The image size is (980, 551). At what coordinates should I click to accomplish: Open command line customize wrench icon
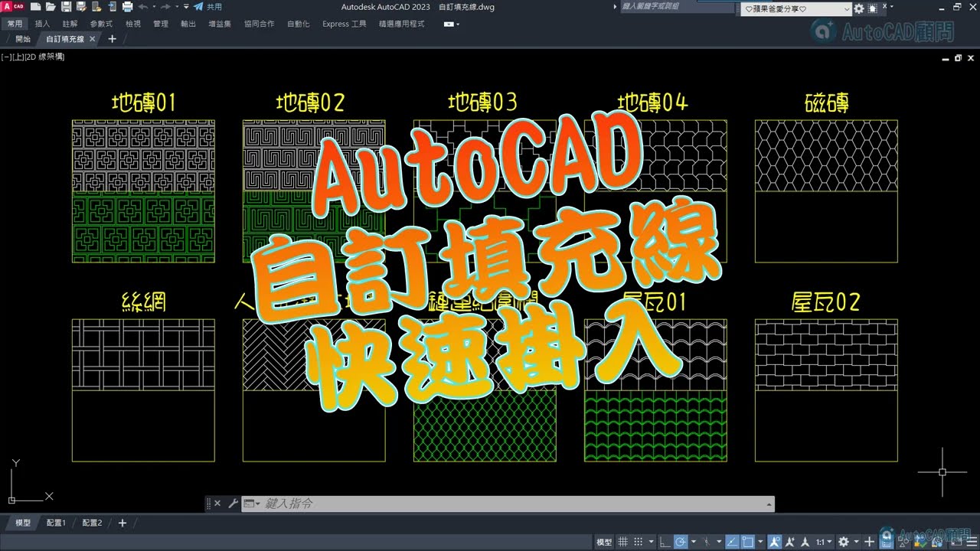[x=233, y=504]
